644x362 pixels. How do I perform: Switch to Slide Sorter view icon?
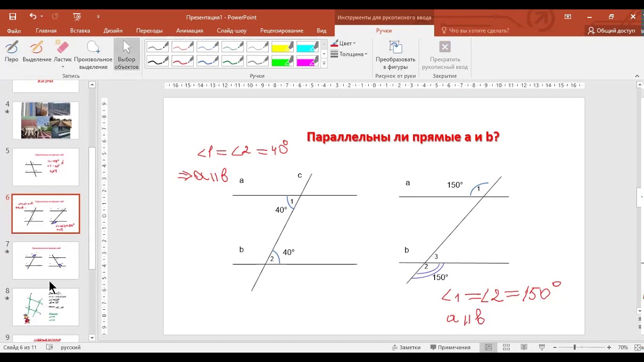(x=506, y=347)
